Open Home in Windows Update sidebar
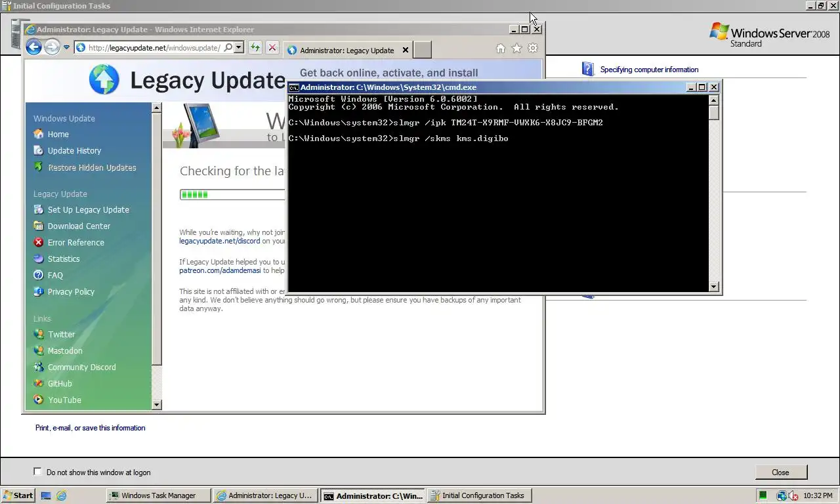This screenshot has height=504, width=840. 58,134
